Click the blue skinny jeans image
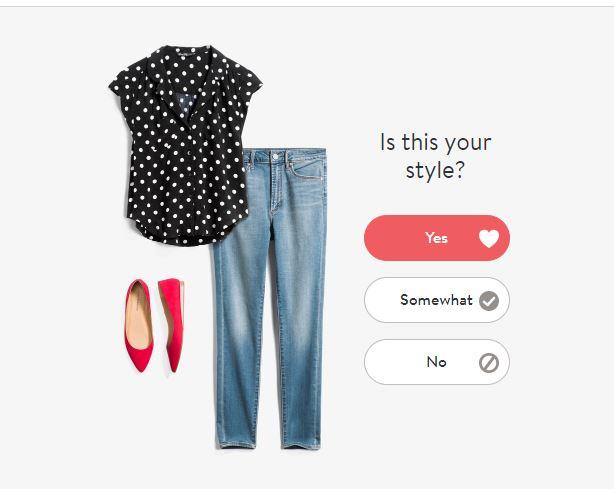This screenshot has width=614, height=489. [269, 298]
